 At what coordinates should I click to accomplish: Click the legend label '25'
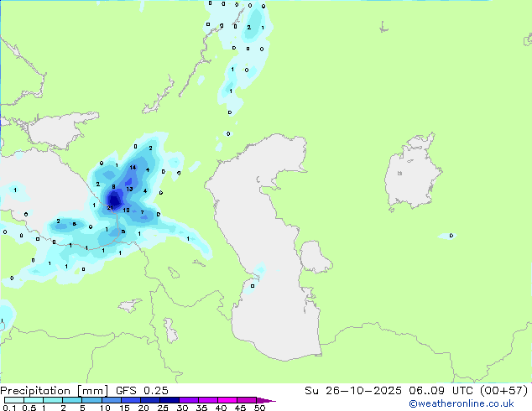tap(163, 408)
